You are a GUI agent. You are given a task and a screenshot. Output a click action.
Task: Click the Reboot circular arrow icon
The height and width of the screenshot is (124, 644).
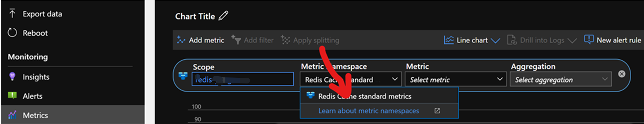click(12, 33)
